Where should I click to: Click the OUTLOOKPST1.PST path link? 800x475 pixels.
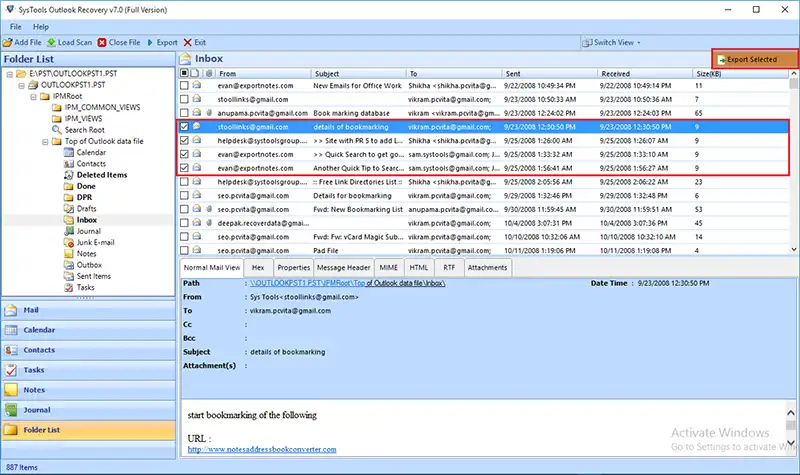(347, 283)
